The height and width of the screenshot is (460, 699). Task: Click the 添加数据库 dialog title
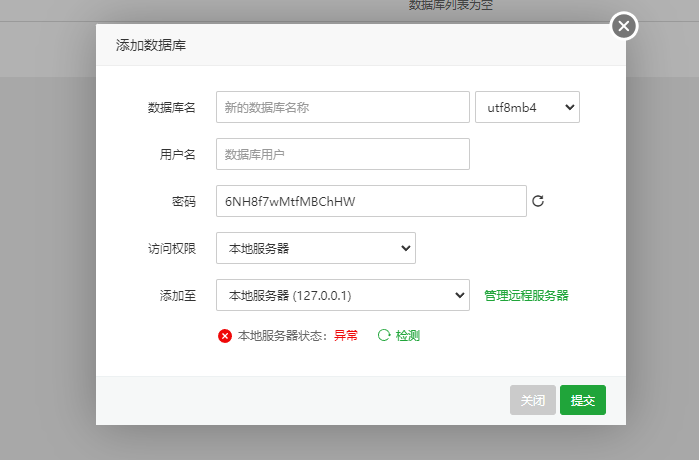coord(151,45)
